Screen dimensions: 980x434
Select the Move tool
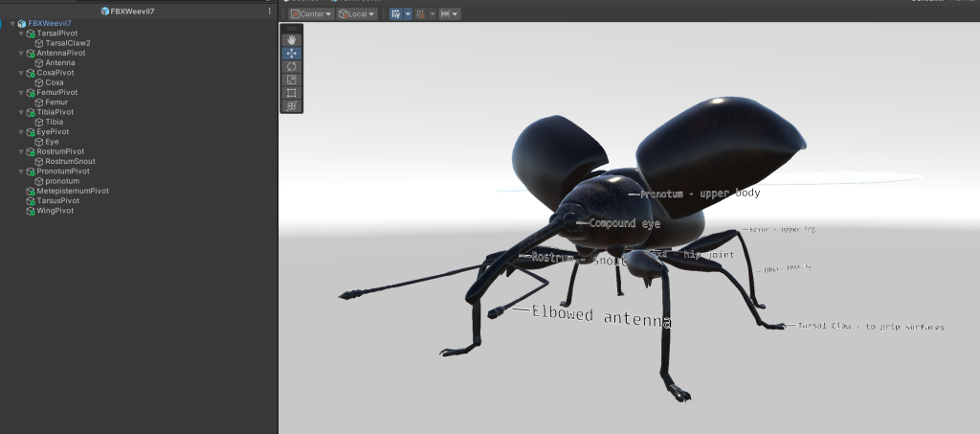292,54
